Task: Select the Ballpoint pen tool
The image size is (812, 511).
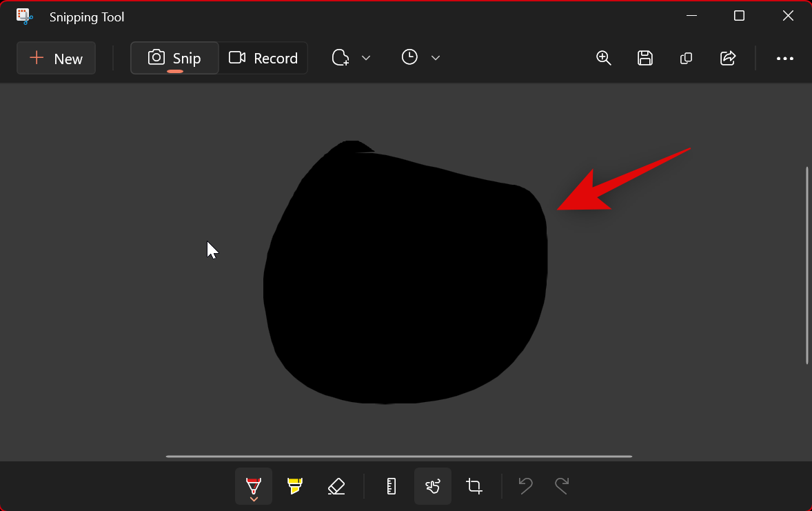Action: 254,486
